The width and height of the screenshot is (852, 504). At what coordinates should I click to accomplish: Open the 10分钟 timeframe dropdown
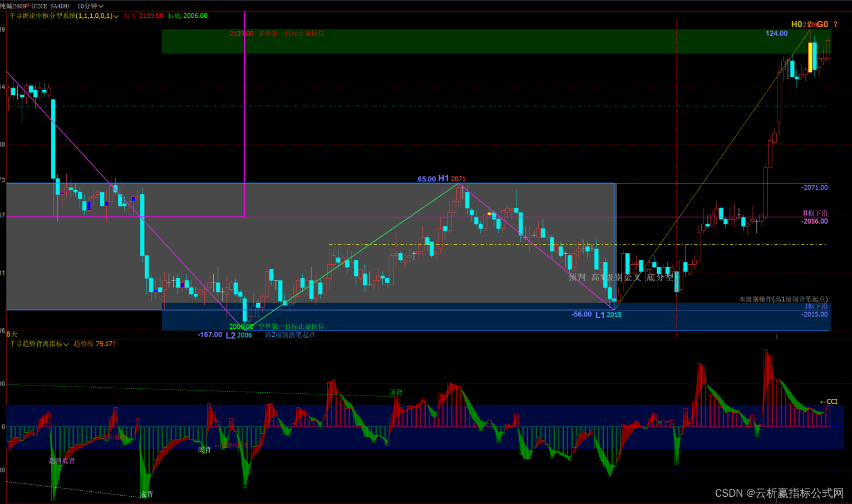[90, 6]
